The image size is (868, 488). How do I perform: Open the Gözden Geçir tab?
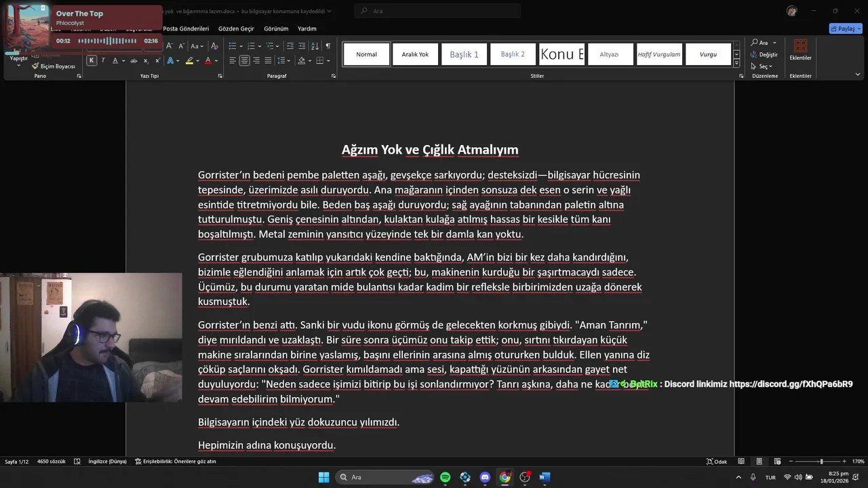pos(236,28)
